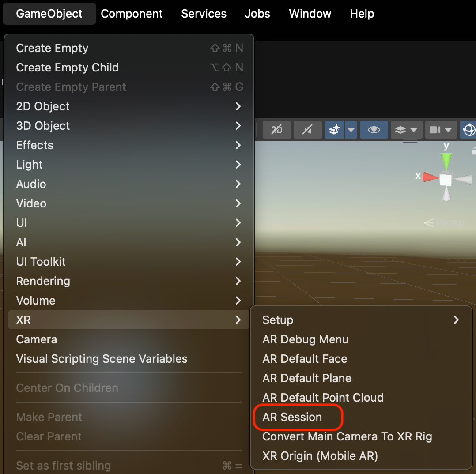Image resolution: width=476 pixels, height=474 pixels.
Task: Open the Services menu
Action: click(204, 14)
